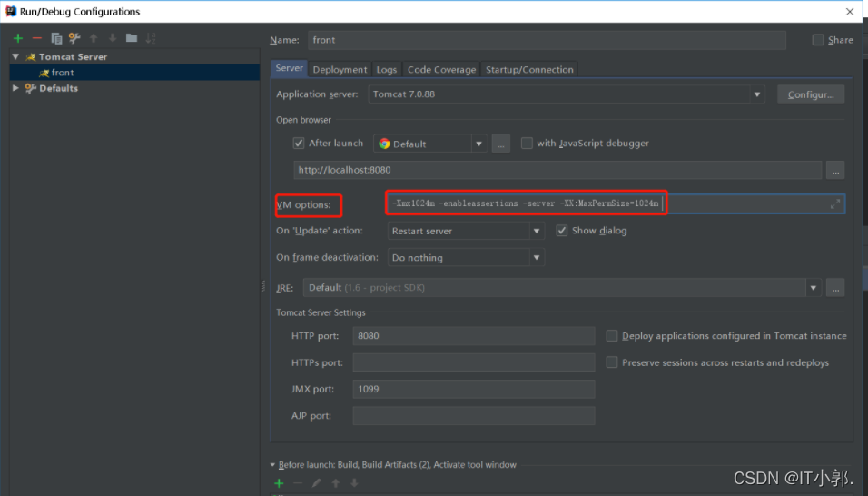Open Application server Tomcat 7.0.88 dropdown
The height and width of the screenshot is (496, 868).
pos(567,94)
